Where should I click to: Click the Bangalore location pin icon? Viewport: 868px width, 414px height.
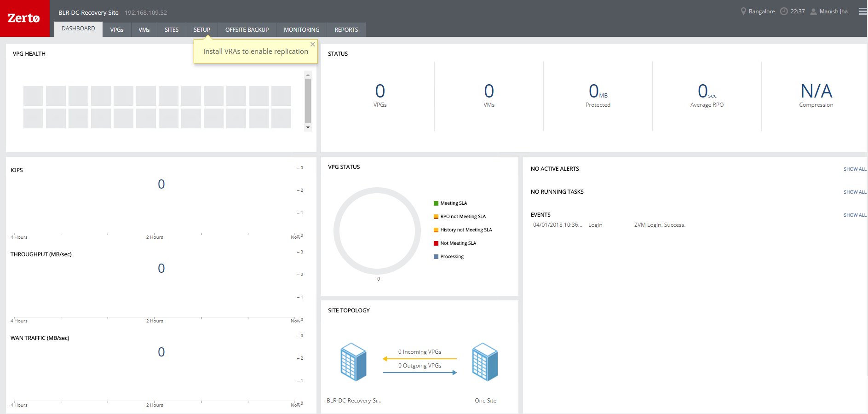[743, 11]
